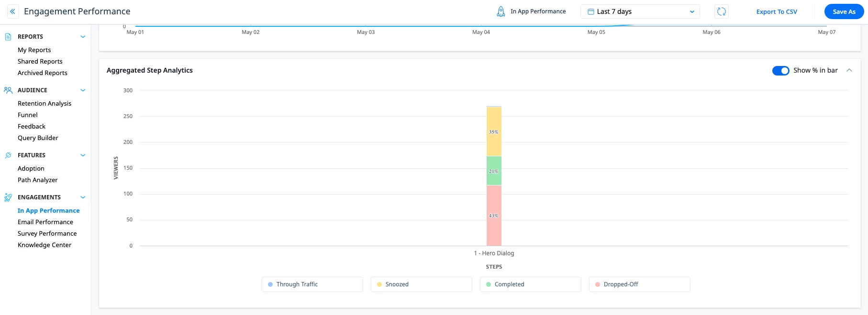Viewport: 868px width, 315px height.
Task: Click the Audience people icon
Action: pyautogui.click(x=8, y=90)
